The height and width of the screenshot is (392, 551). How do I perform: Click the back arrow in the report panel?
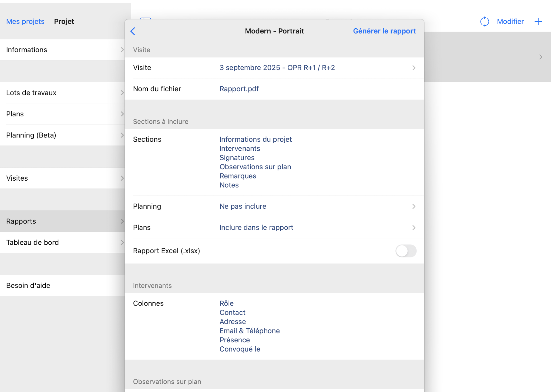pos(133,31)
